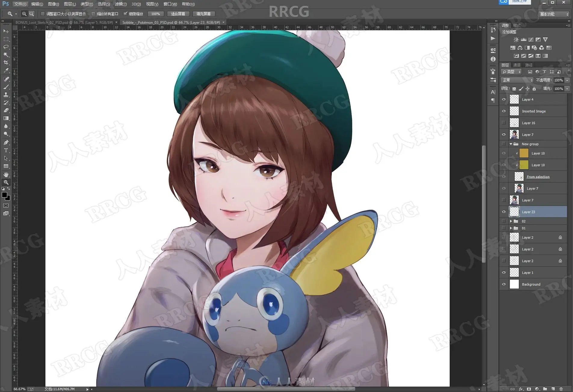Open the 窗口(W) menu

pos(170,4)
